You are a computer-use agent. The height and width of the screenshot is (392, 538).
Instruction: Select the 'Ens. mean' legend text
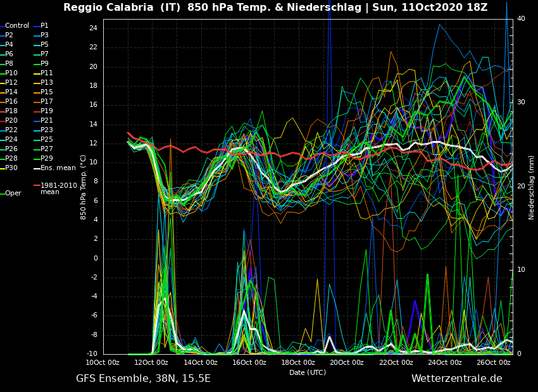coord(58,168)
